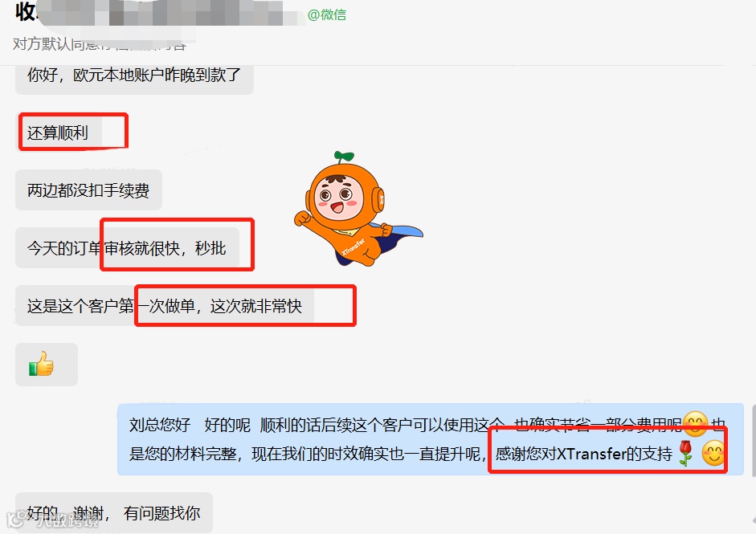Select message 这是这个客户第一次做单
The width and height of the screenshot is (756, 534).
click(x=165, y=306)
